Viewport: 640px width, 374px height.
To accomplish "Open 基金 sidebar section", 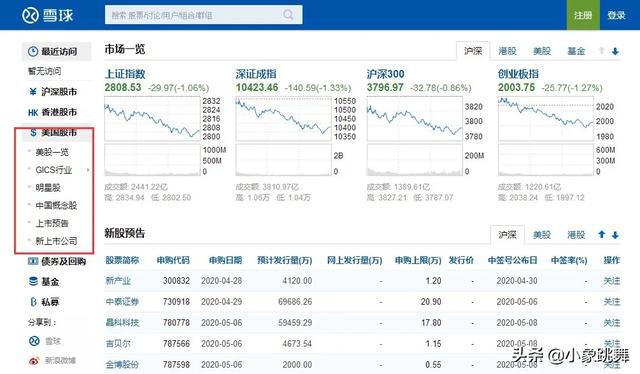I will click(x=44, y=282).
